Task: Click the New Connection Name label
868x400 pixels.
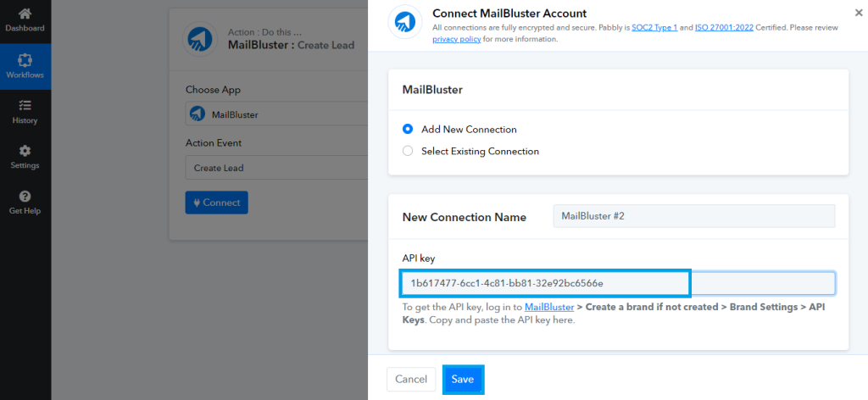Action: (x=465, y=218)
